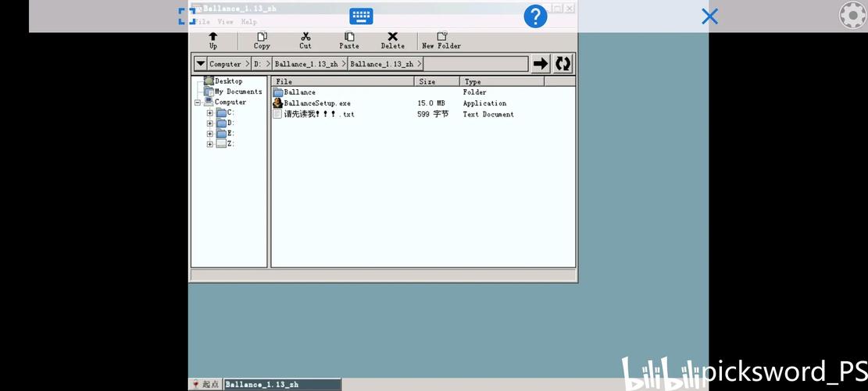
Task: Click the 599 字节 size cell
Action: click(433, 114)
